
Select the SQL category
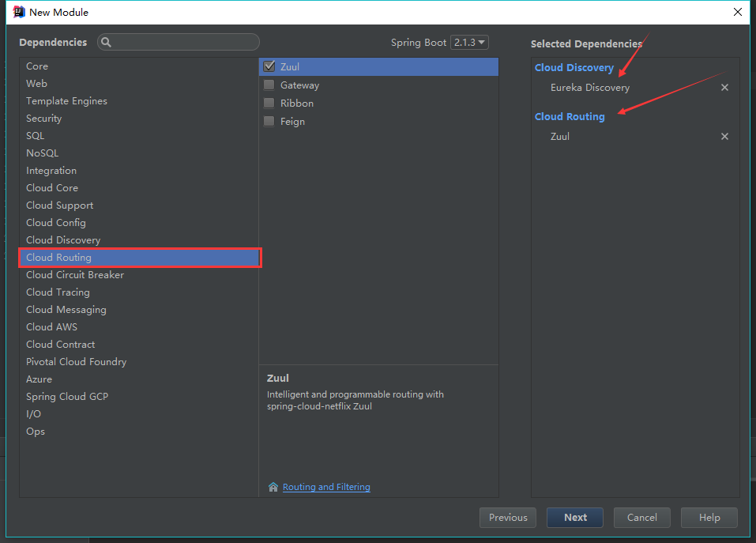[139, 135]
